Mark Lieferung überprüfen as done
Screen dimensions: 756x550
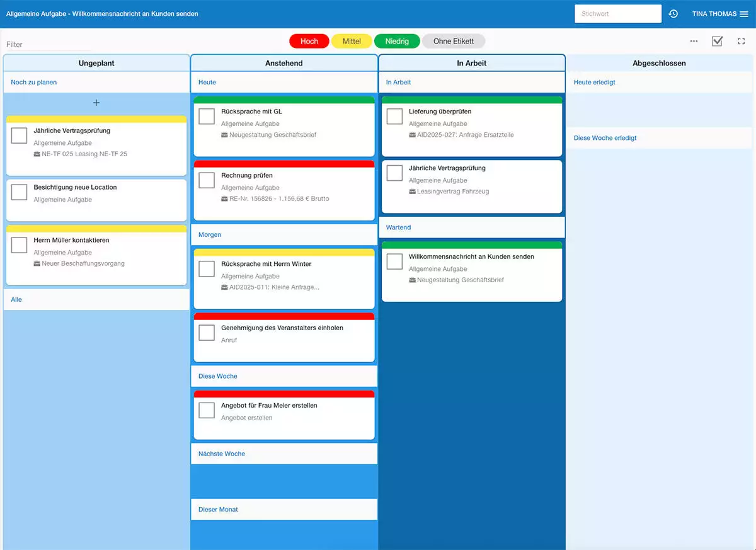(x=394, y=116)
